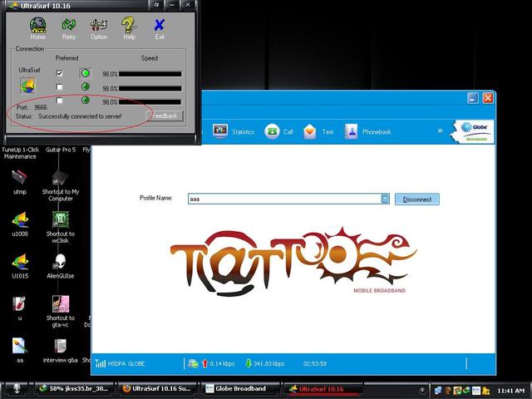This screenshot has height=399, width=532.
Task: Expand more toolbar items with double chevron
Action: [x=440, y=131]
